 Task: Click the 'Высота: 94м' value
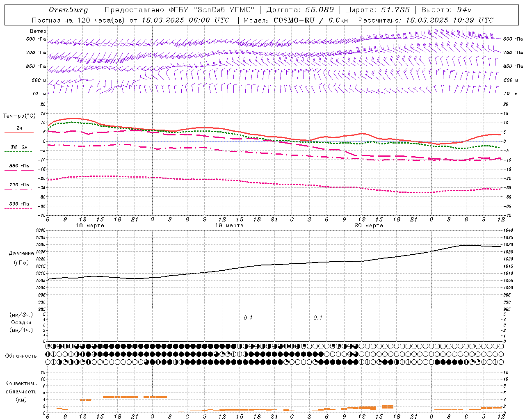point(447,10)
